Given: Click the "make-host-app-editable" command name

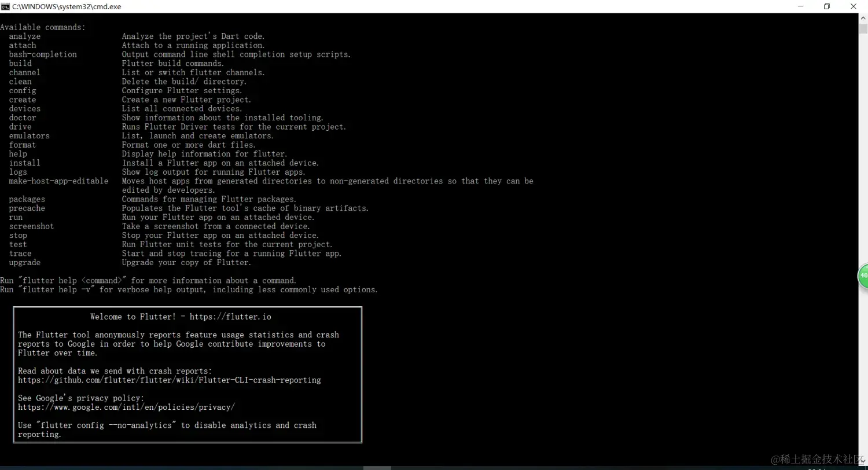Looking at the screenshot, I should coord(58,181).
